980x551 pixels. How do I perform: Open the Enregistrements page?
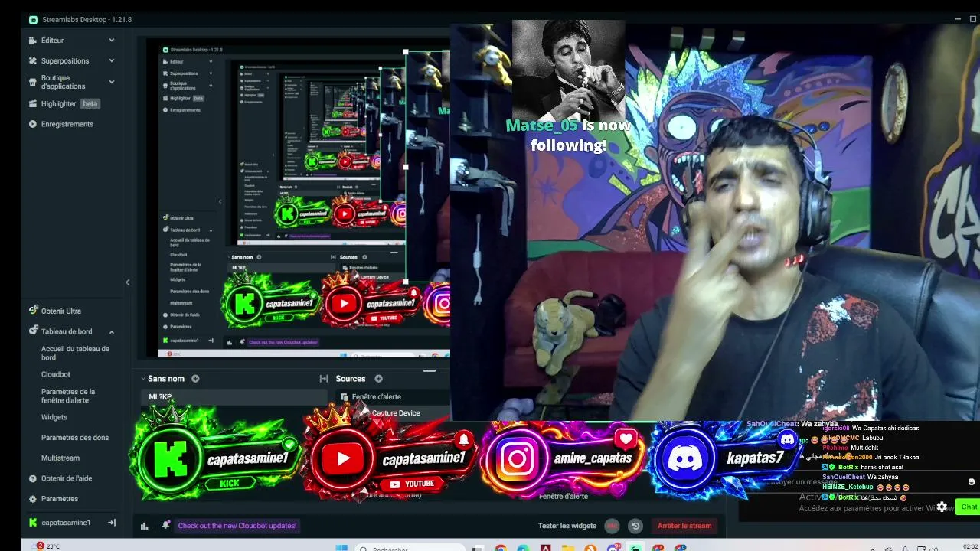(67, 124)
